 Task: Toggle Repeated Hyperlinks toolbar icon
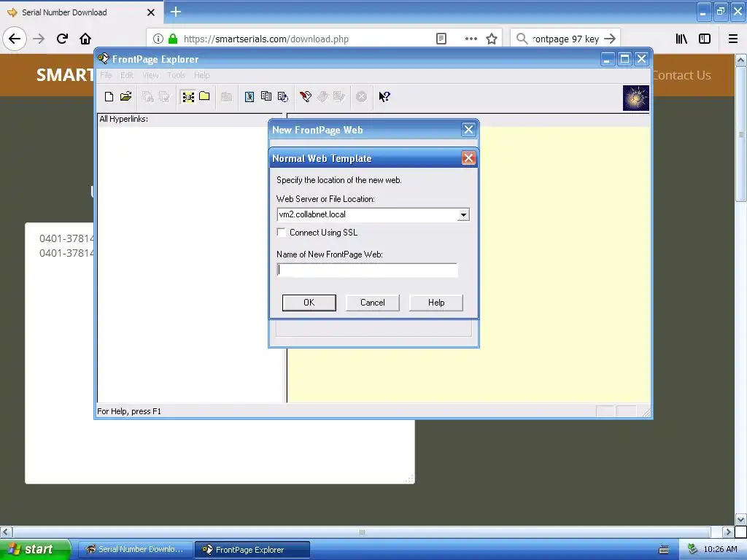266,97
